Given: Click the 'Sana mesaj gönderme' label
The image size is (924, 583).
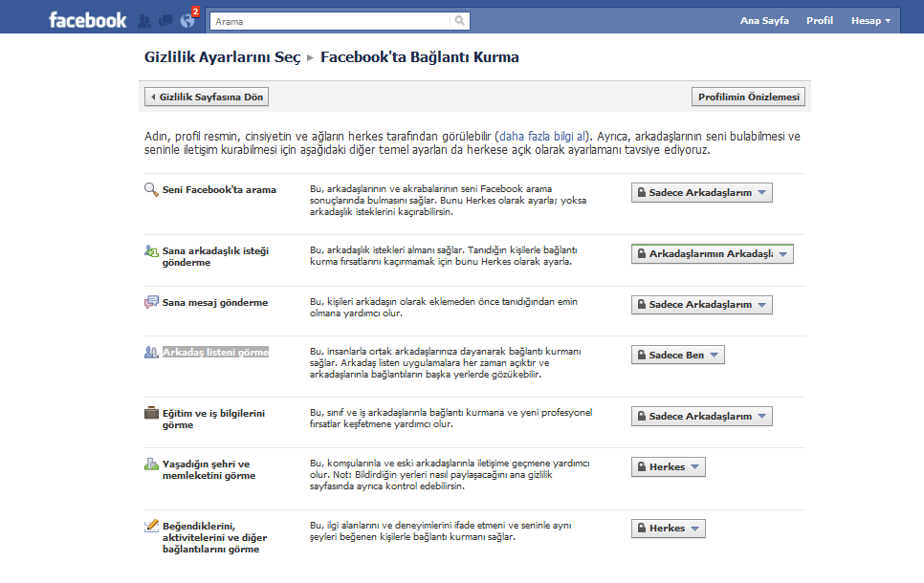Looking at the screenshot, I should pyautogui.click(x=215, y=302).
